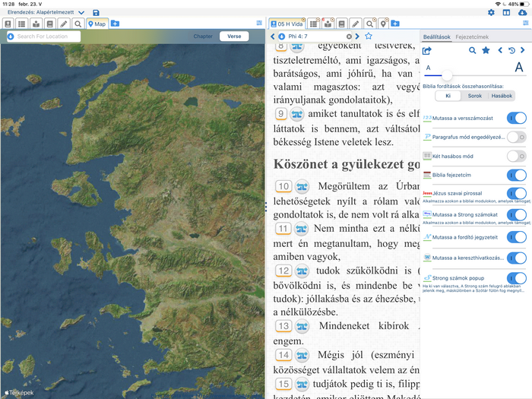
Task: Open the search tab in the right pane
Action: [x=369, y=24]
